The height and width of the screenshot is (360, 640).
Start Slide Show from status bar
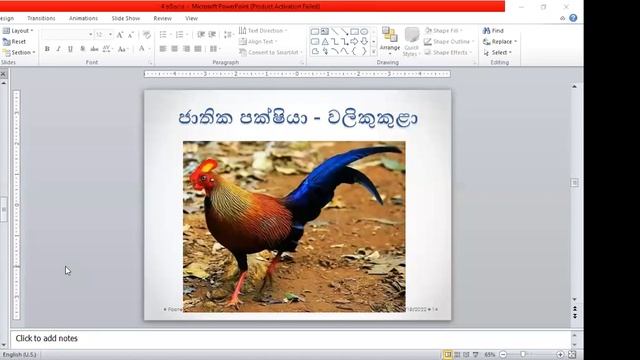point(476,355)
